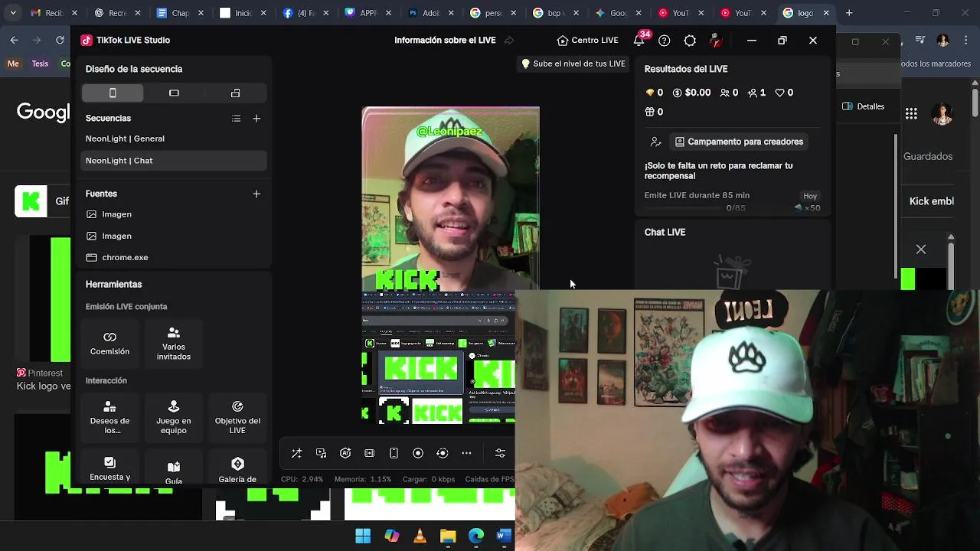The width and height of the screenshot is (980, 551).
Task: Open the Windows Start menu
Action: [363, 536]
